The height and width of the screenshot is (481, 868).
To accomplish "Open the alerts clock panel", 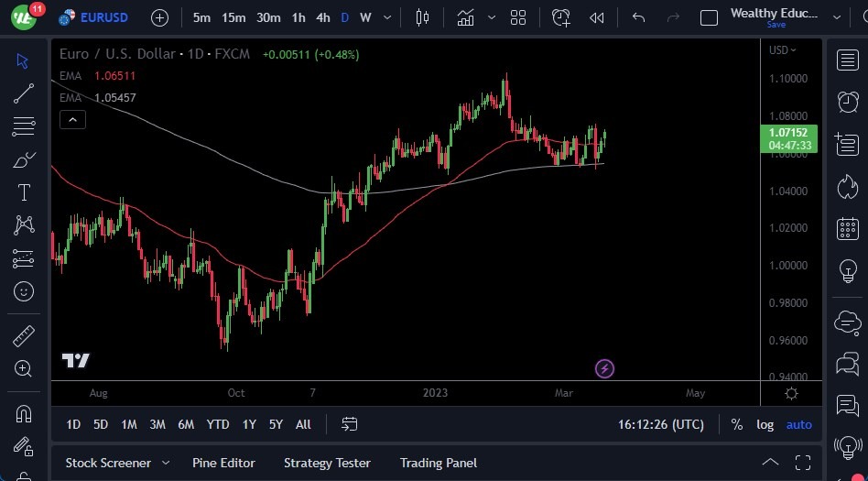I will 847,101.
